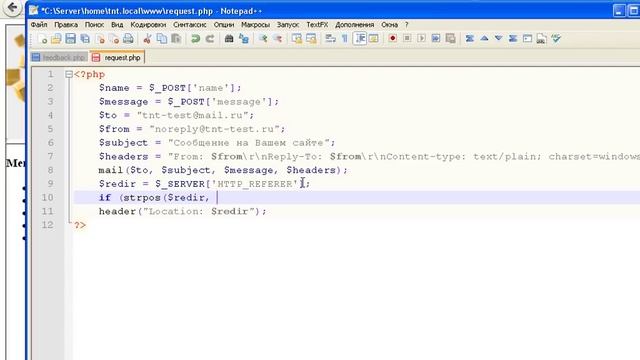Run macro multiple times icon
The height and width of the screenshot is (360, 640).
tap(436, 38)
